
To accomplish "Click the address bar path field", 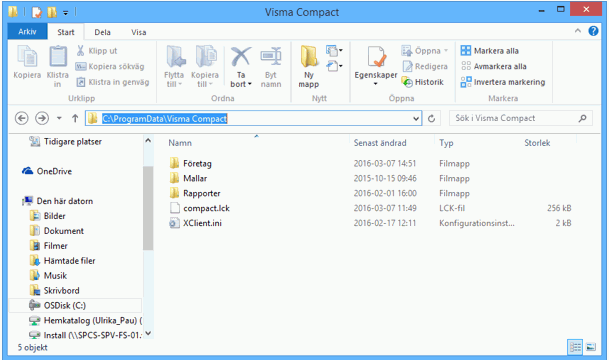I will (x=253, y=118).
